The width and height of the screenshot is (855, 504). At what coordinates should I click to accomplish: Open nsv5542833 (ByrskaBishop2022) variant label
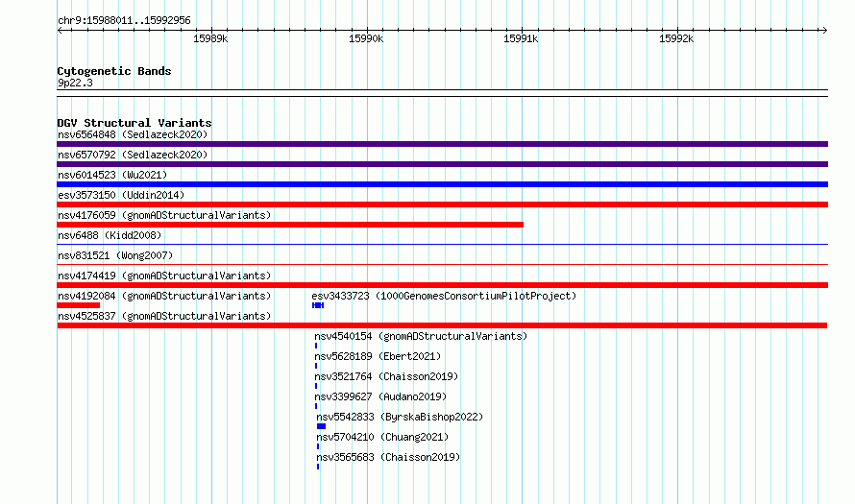pyautogui.click(x=400, y=417)
